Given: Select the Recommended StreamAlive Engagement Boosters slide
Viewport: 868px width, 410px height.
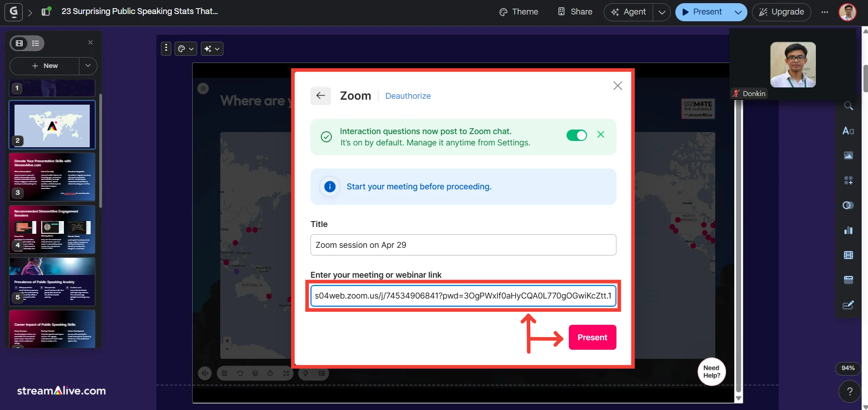Looking at the screenshot, I should [x=52, y=230].
